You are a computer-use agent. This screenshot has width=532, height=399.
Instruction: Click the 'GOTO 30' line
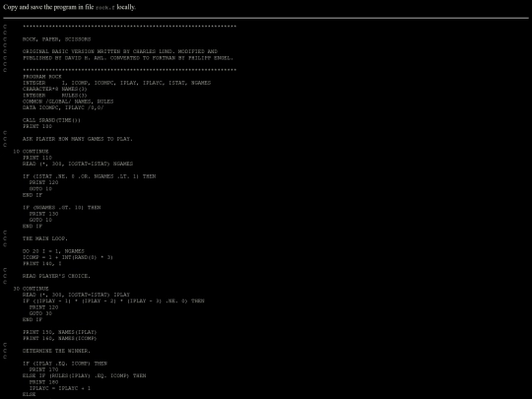click(40, 313)
